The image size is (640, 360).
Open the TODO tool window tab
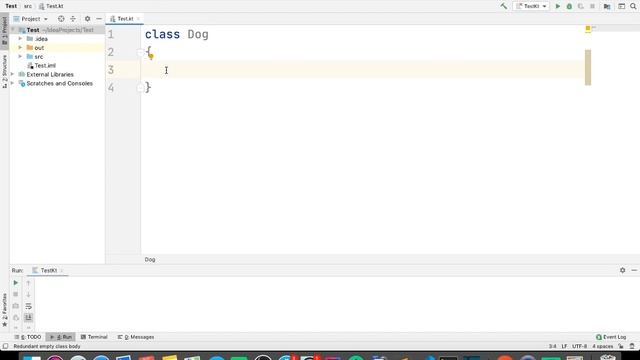click(28, 337)
